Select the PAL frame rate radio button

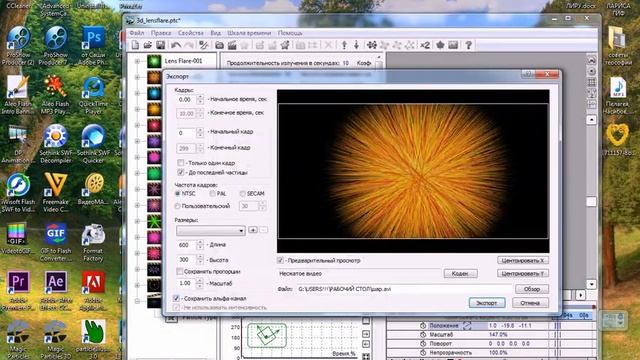212,193
